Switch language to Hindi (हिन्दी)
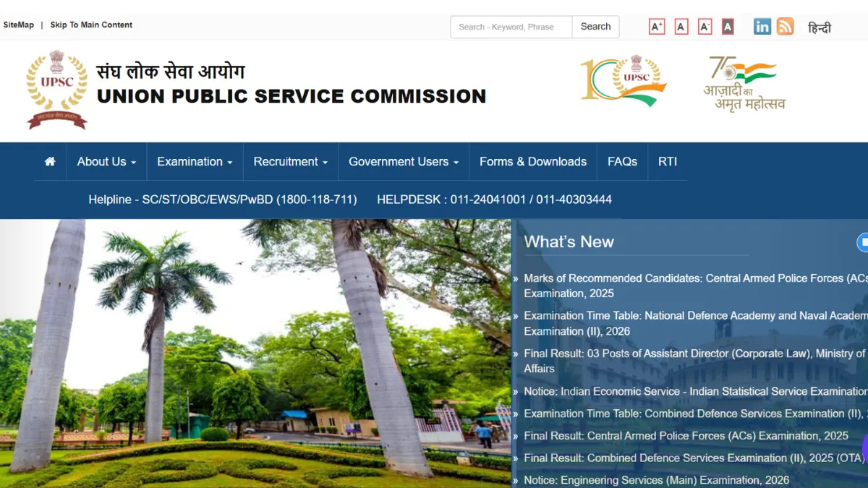868x488 pixels. click(x=820, y=27)
